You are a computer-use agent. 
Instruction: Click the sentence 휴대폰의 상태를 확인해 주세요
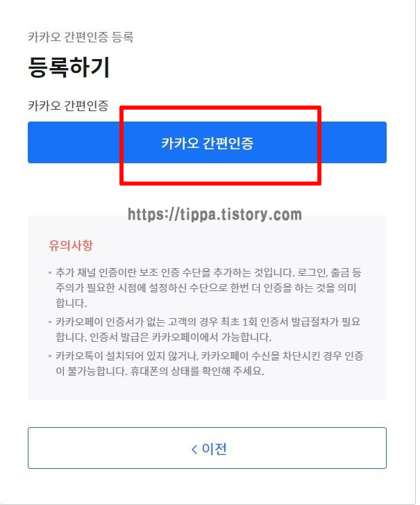pyautogui.click(x=197, y=371)
